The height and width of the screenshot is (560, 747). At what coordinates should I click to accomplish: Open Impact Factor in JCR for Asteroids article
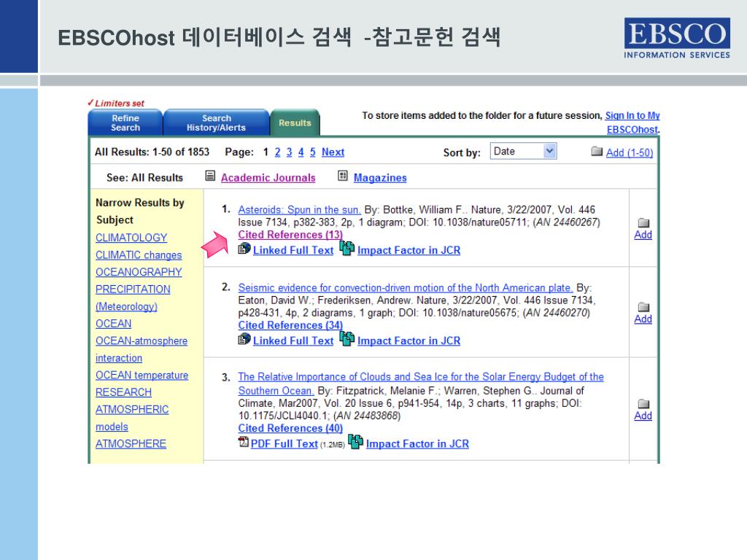[x=409, y=250]
